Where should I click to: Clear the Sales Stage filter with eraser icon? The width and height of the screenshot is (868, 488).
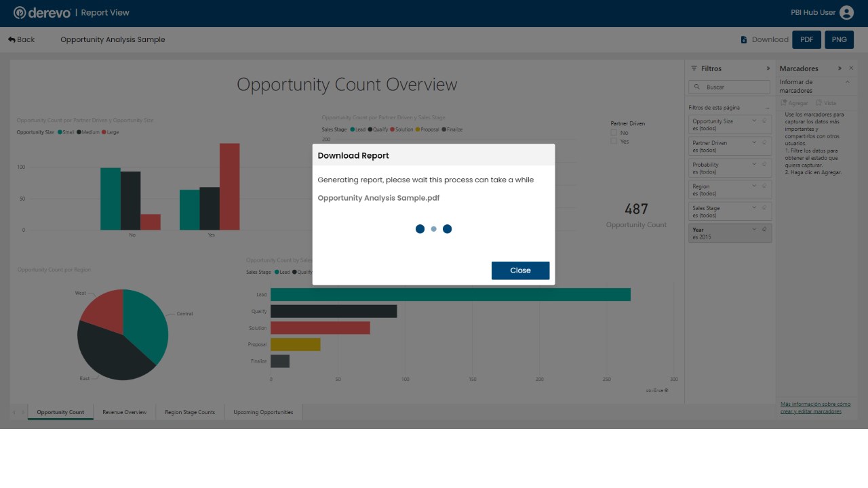point(764,207)
